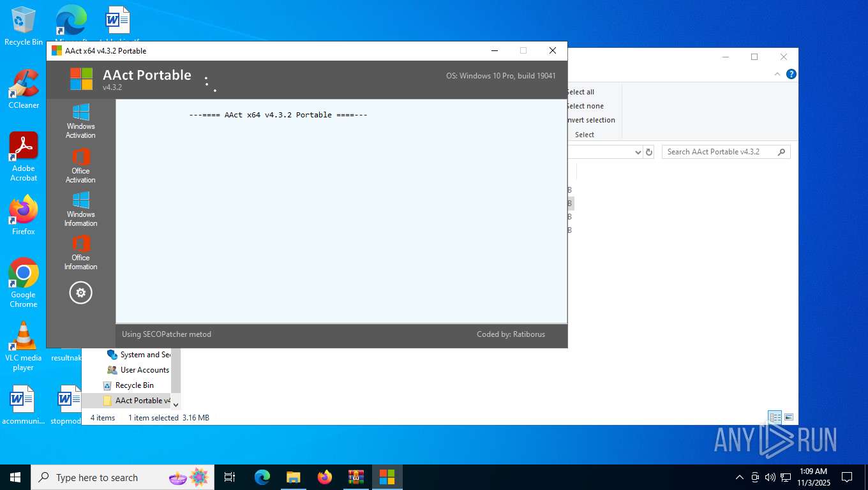
Task: Open Explorer help question mark icon
Action: 791,74
